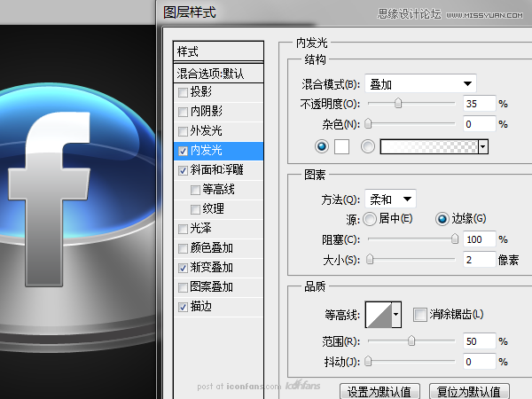Select the solid color radio button

[322, 146]
